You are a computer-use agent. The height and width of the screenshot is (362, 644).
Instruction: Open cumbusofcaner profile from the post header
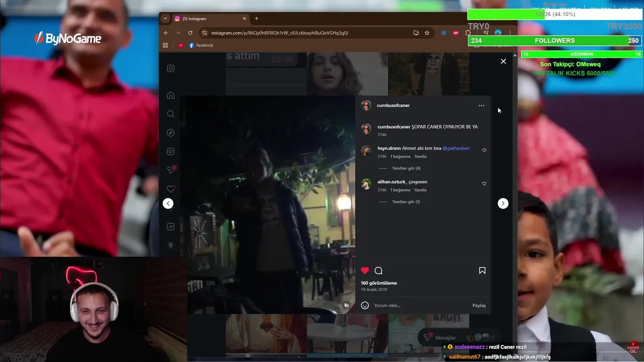(x=393, y=105)
